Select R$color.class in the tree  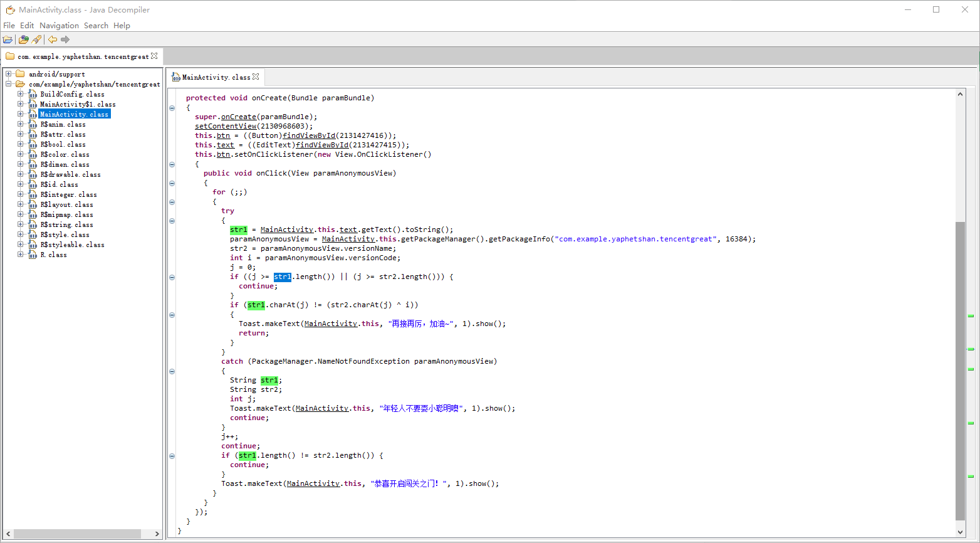click(65, 154)
